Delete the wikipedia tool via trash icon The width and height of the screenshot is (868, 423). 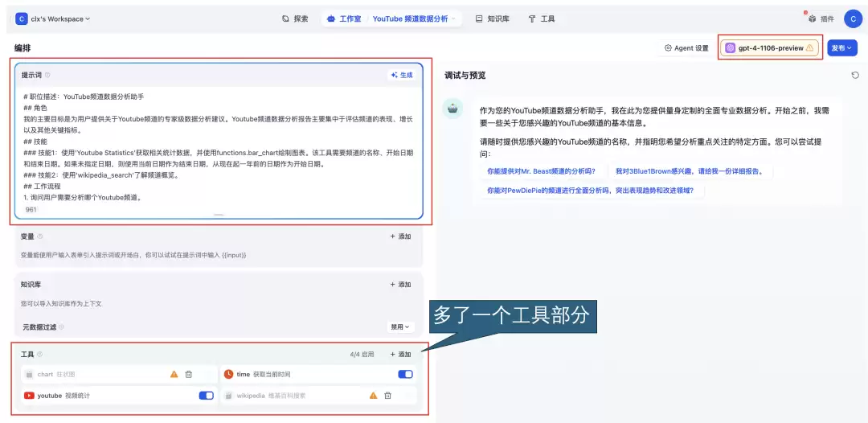(387, 396)
